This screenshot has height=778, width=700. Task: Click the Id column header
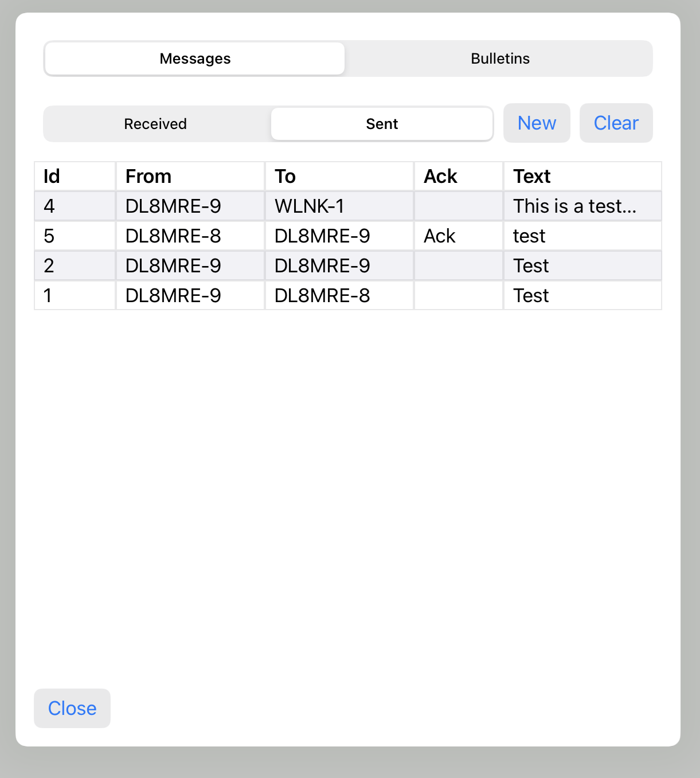52,177
